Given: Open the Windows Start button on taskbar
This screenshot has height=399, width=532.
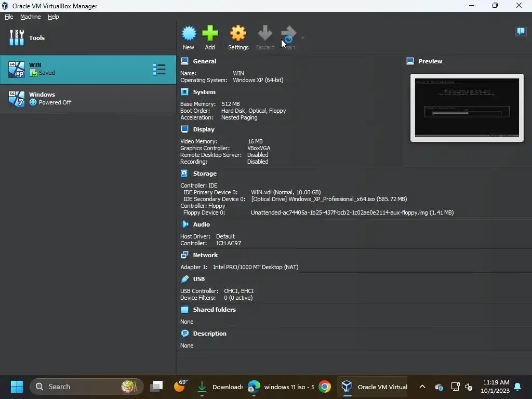Looking at the screenshot, I should click(17, 387).
